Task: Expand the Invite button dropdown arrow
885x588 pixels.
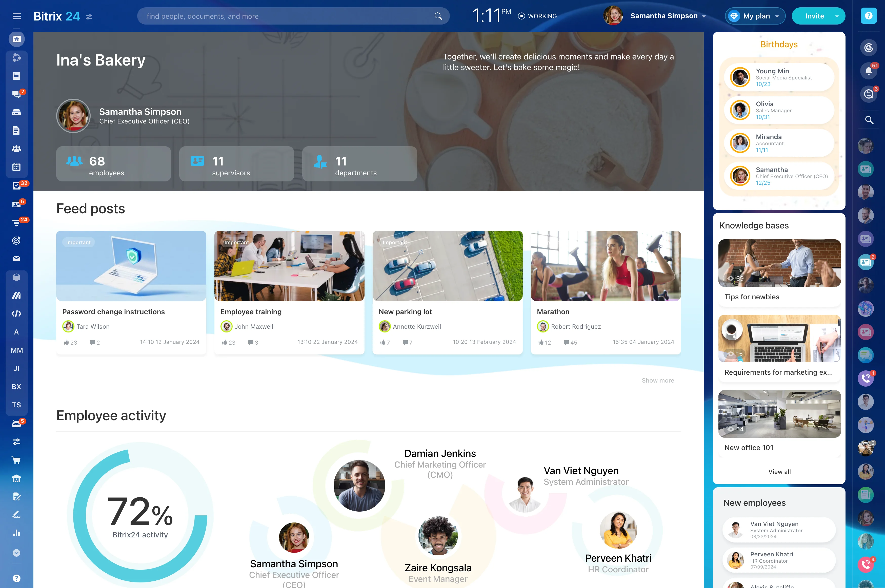Action: pos(837,16)
